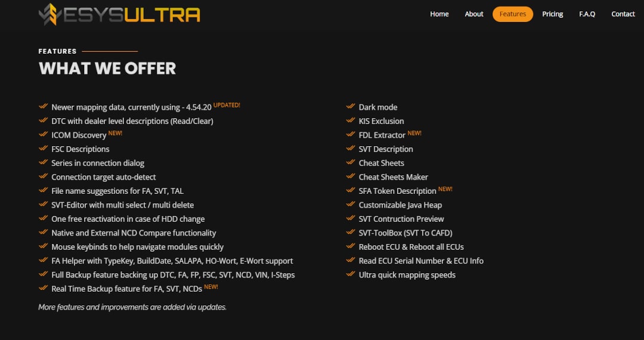Click checkmark icon next to Ultra quick mapping speeds
The image size is (644, 340).
[x=351, y=274]
